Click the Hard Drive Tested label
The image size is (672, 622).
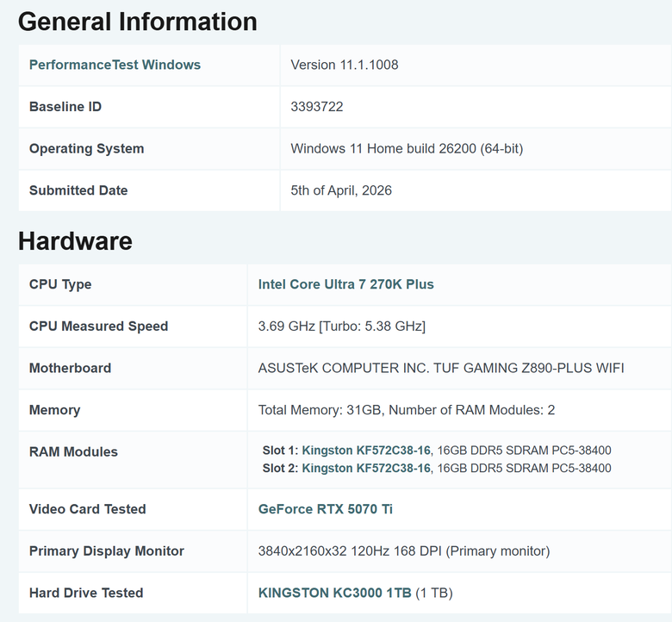(86, 593)
